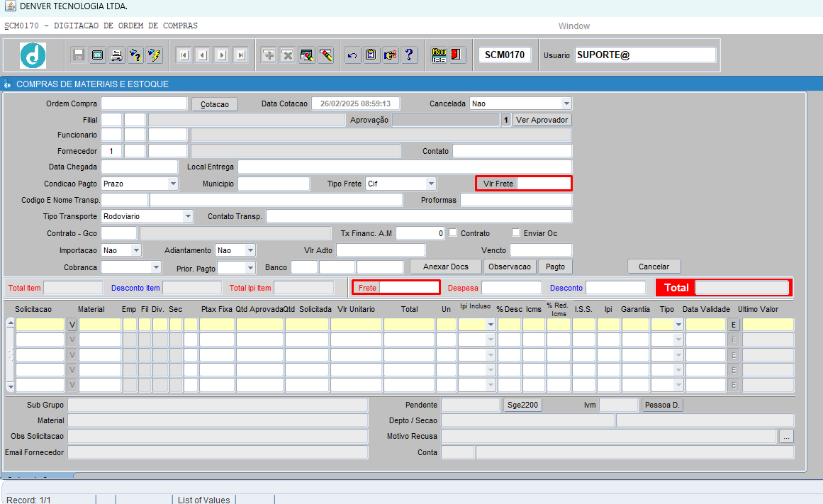Click the Cotacao button
The image size is (823, 504).
click(215, 104)
